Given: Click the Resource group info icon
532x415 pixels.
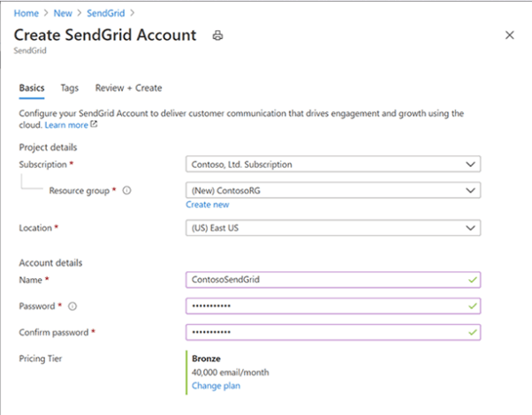Looking at the screenshot, I should [127, 191].
